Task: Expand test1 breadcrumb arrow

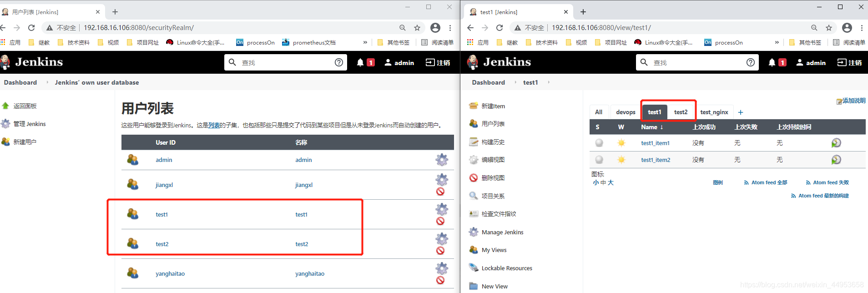Action: pos(549,82)
